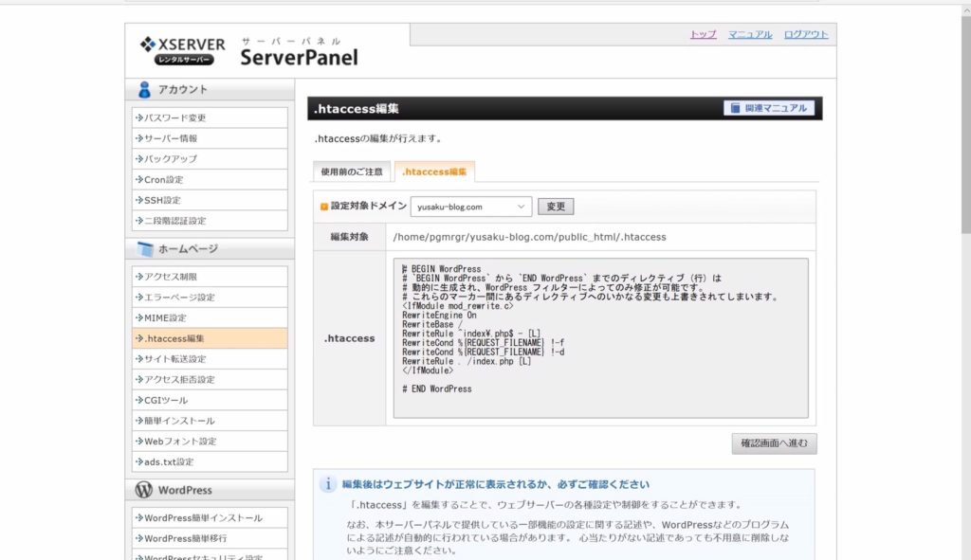Click the edit target file path text
971x560 pixels.
[529, 237]
